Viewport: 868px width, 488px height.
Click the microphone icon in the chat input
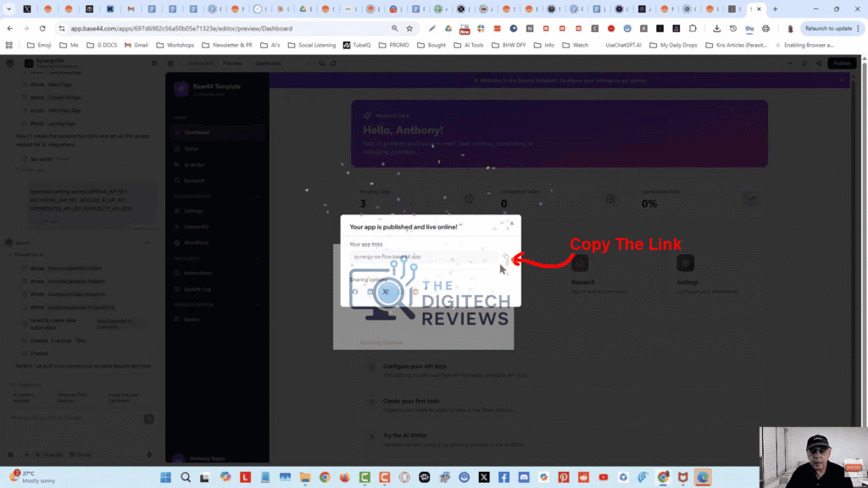point(149,455)
